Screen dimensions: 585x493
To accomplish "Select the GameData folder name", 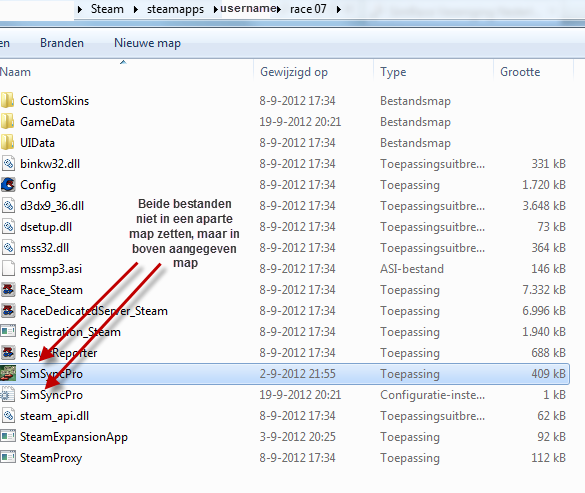I will 47,122.
